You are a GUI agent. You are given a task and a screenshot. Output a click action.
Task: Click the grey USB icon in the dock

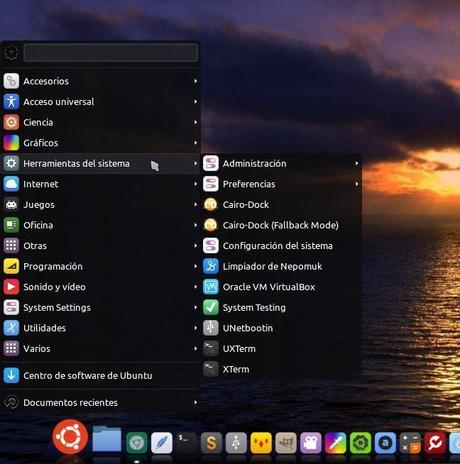[x=236, y=443]
